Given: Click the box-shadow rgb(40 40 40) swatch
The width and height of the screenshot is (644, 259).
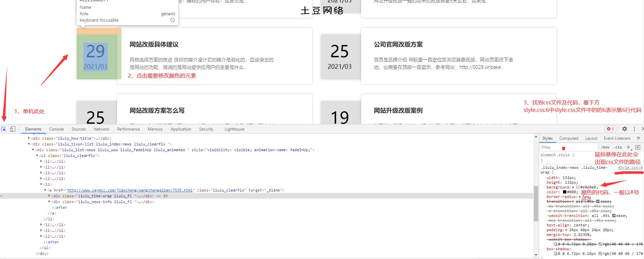Looking at the screenshot, I should (x=600, y=254).
